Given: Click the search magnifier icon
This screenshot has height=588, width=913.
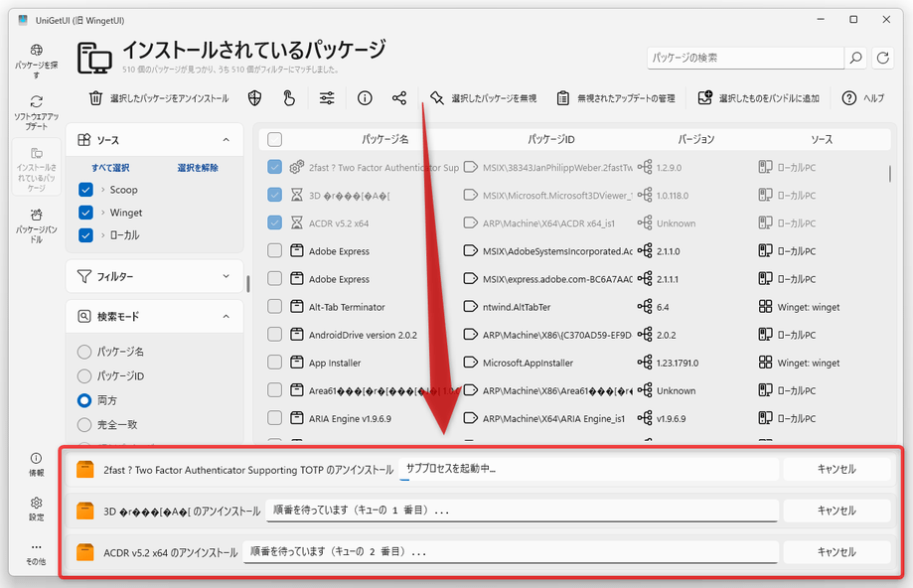Looking at the screenshot, I should pyautogui.click(x=855, y=58).
